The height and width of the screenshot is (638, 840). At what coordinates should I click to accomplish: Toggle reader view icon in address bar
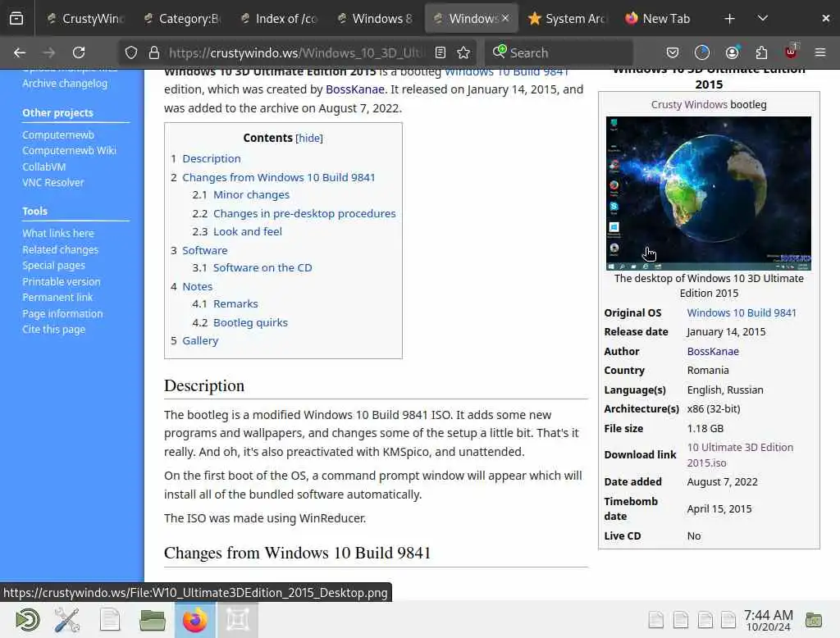coord(441,52)
